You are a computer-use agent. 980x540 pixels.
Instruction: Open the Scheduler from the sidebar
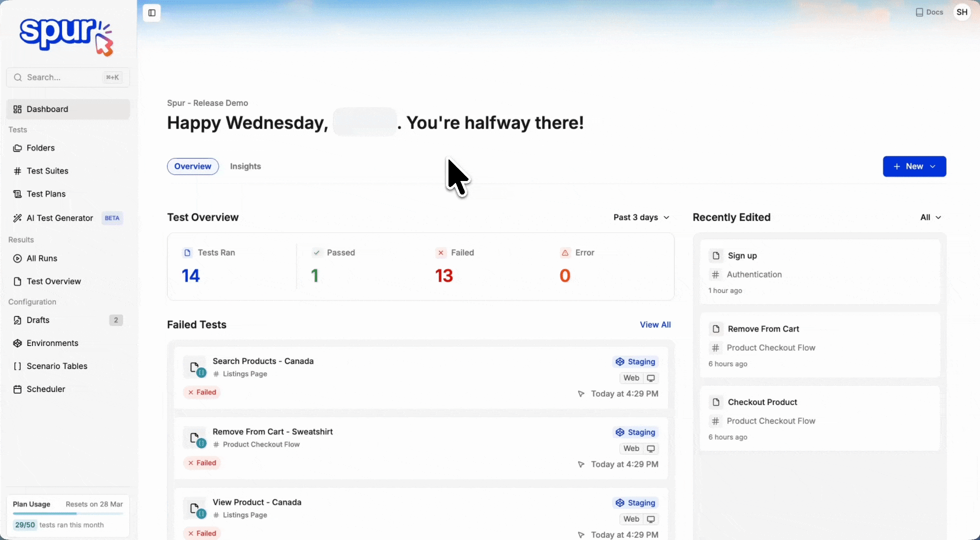coord(46,388)
